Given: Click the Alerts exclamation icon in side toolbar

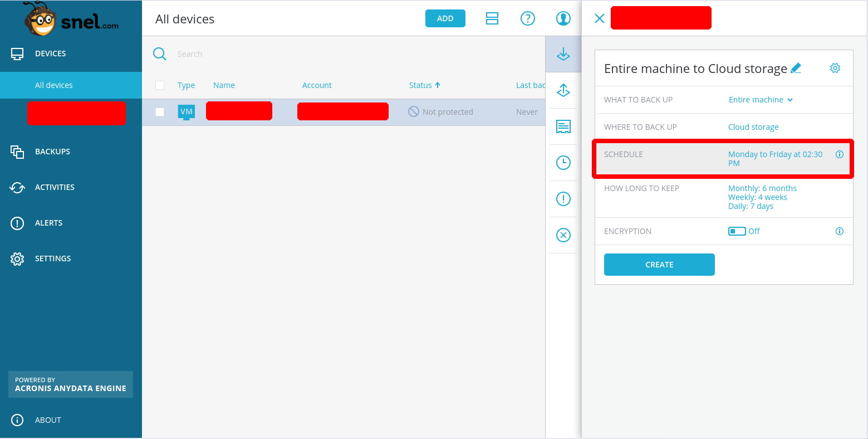Looking at the screenshot, I should [x=563, y=199].
